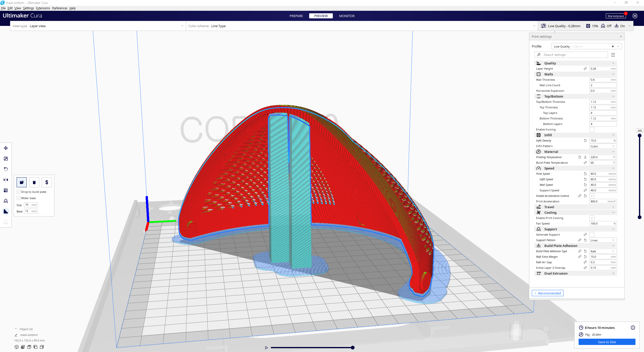Image resolution: width=644 pixels, height=352 pixels.
Task: Play the layer simulation
Action: click(266, 348)
